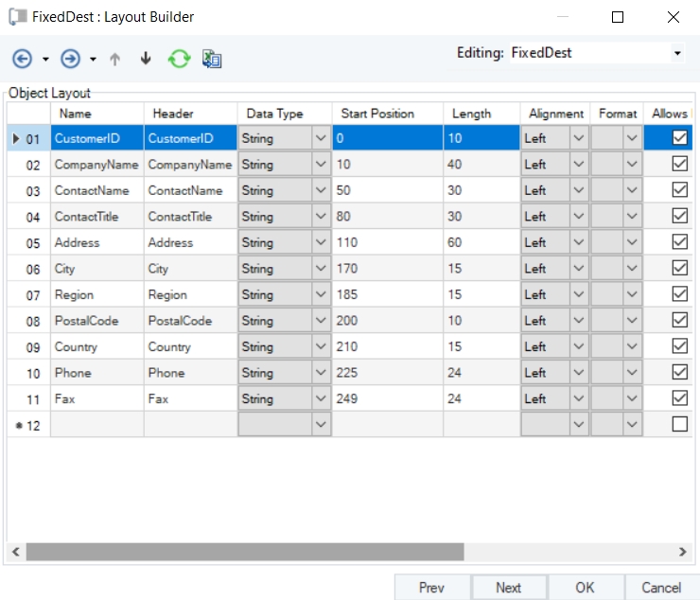This screenshot has width=700, height=600.
Task: Click the OK button
Action: pyautogui.click(x=585, y=588)
